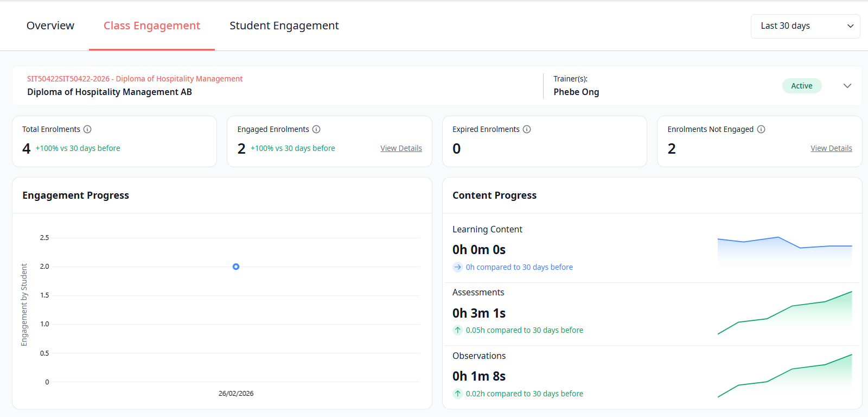
Task: Click the SIT50422 Diploma course code link
Action: point(135,79)
